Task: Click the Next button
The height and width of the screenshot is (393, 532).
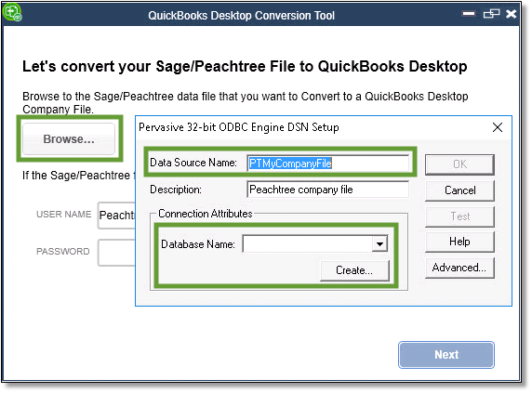Action: pos(446,355)
